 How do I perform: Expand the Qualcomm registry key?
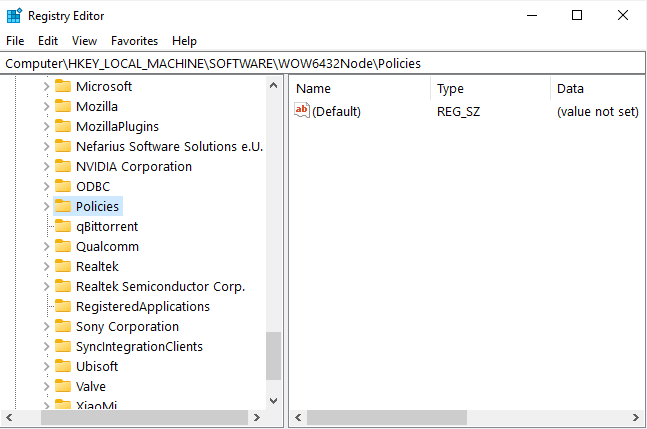(x=46, y=246)
